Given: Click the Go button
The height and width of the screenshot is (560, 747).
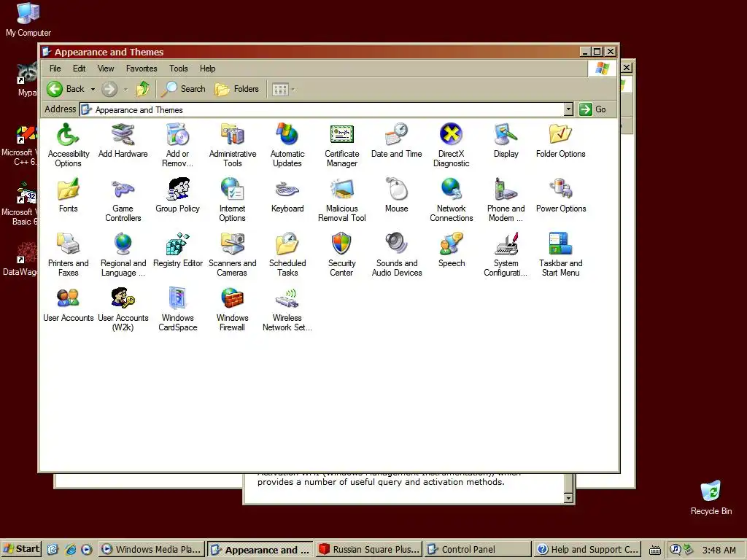Looking at the screenshot, I should point(592,109).
